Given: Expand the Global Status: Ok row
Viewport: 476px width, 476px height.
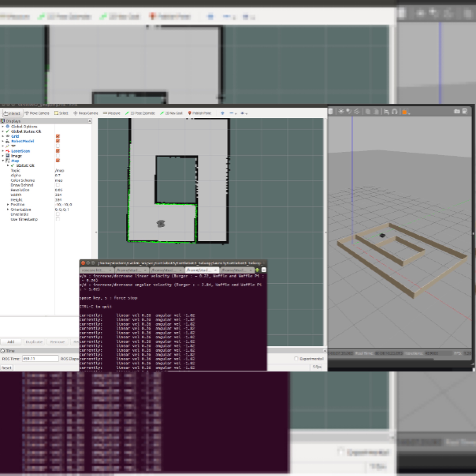Looking at the screenshot, I should 3,131.
